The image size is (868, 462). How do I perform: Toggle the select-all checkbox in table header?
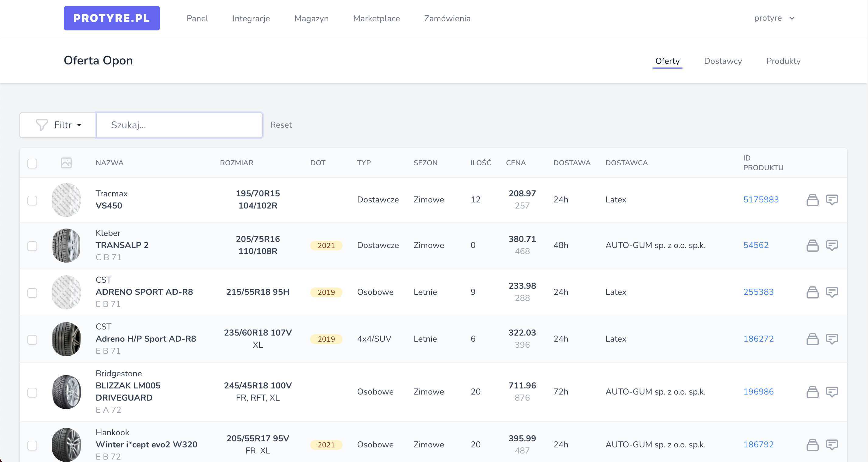pyautogui.click(x=32, y=163)
